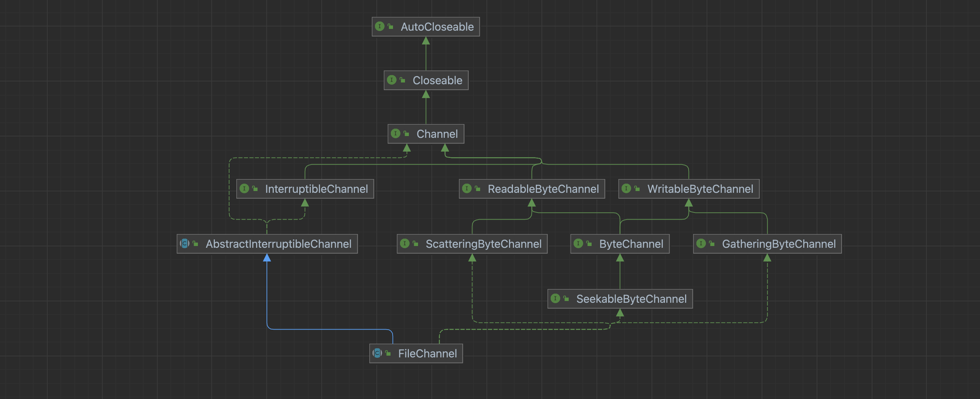Viewport: 980px width, 399px height.
Task: Click the lock icon on ScatteringByteChannel
Action: coord(416,244)
